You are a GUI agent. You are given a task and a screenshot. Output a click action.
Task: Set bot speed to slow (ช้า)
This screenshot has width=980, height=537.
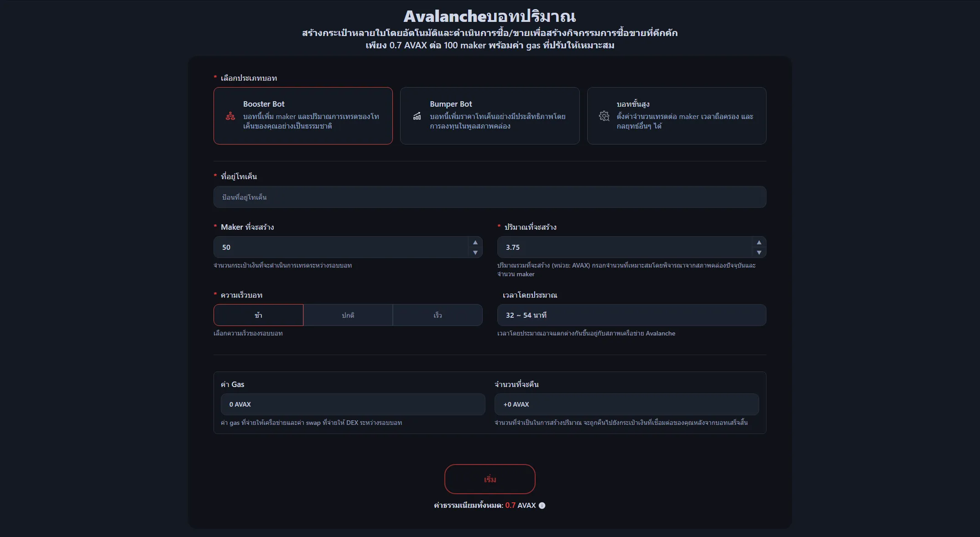258,315
